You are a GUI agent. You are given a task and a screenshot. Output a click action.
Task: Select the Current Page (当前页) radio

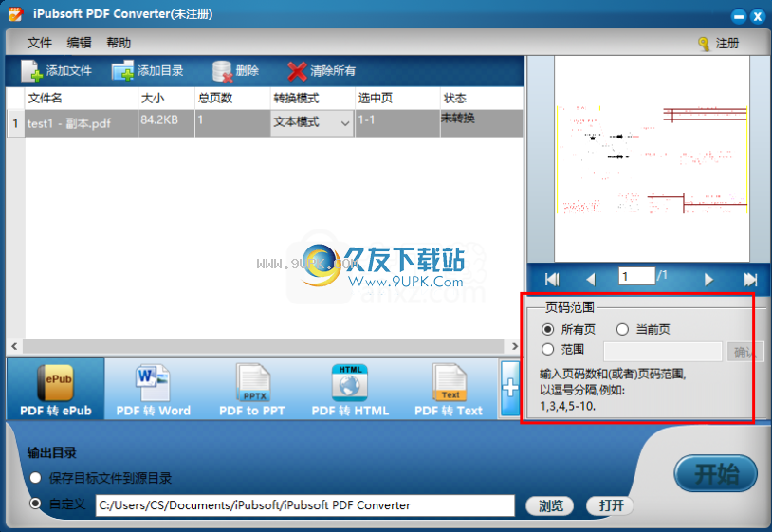point(622,329)
